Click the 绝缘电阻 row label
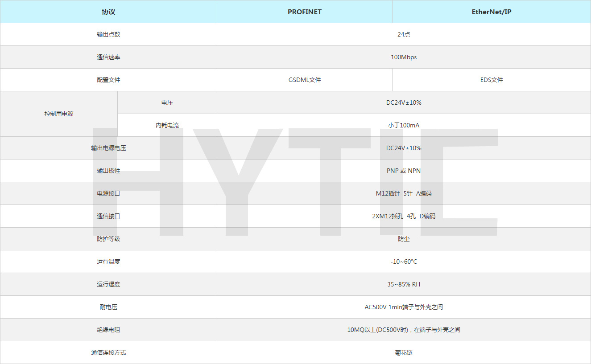591x364 pixels. [108, 330]
